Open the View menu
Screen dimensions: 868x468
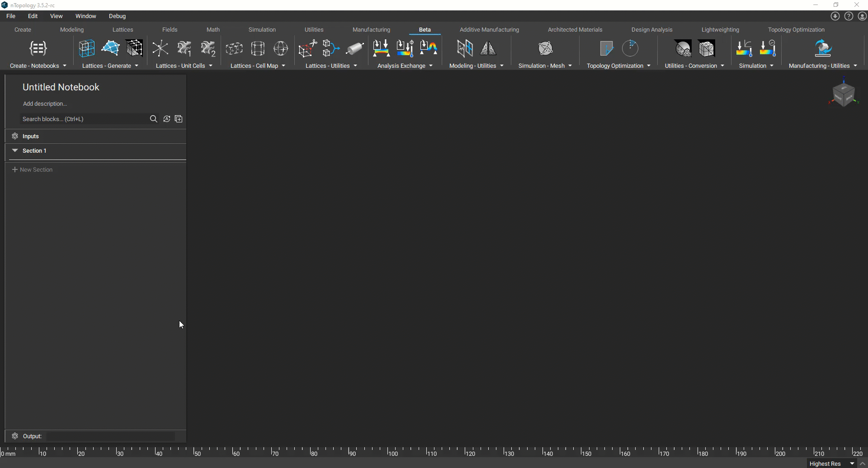coord(57,16)
